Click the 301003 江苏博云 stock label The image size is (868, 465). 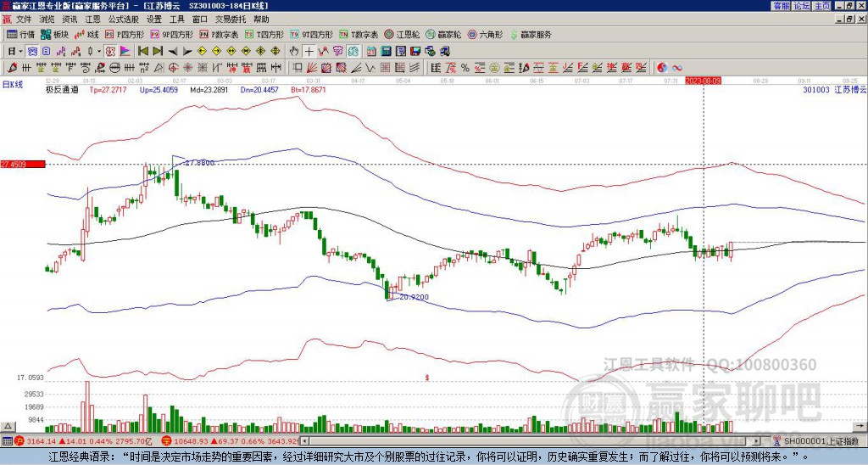point(834,89)
